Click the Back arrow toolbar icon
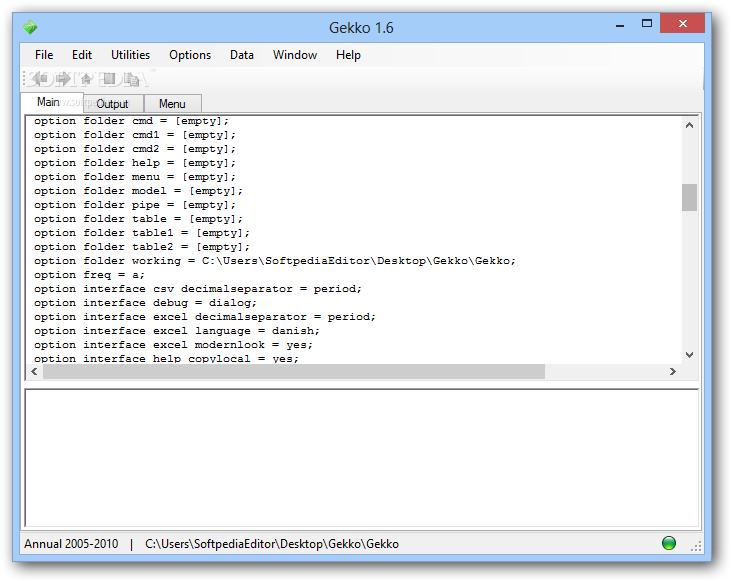 coord(40,79)
